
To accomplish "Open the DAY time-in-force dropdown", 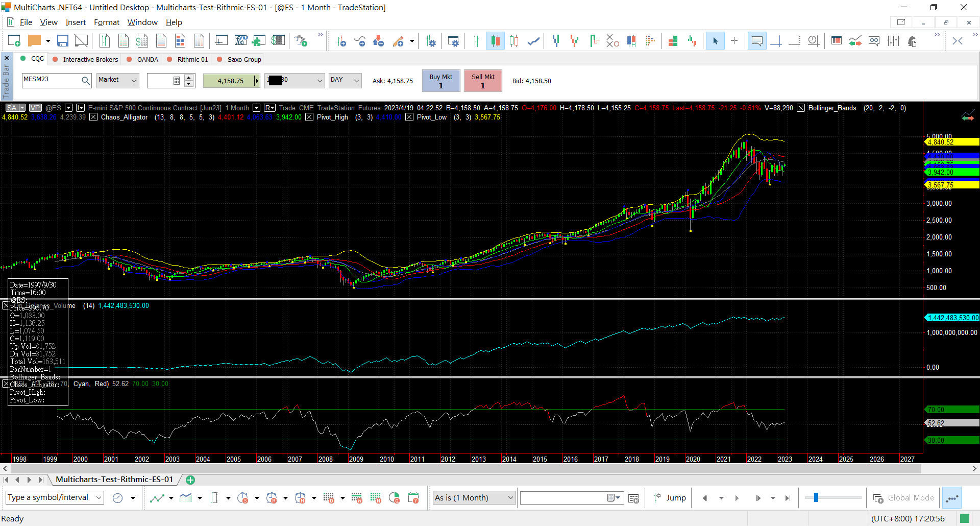I will [345, 80].
